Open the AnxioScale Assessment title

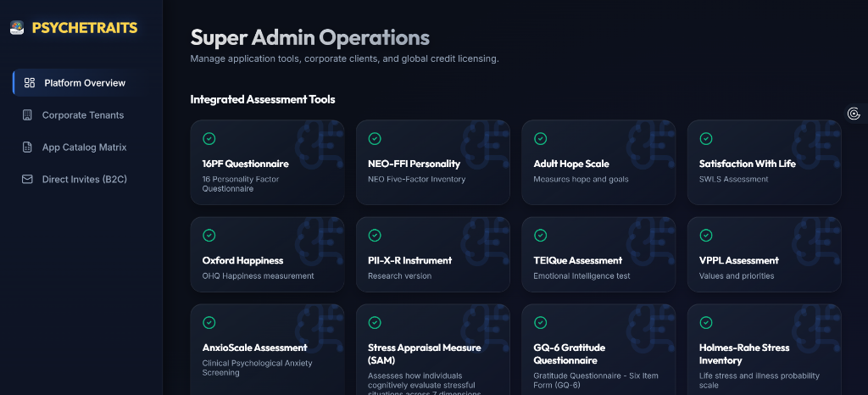coord(254,348)
